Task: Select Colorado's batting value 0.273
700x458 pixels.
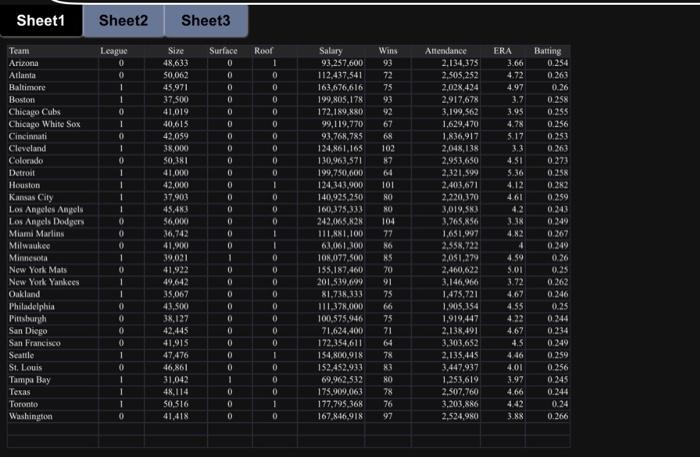Action: point(558,160)
